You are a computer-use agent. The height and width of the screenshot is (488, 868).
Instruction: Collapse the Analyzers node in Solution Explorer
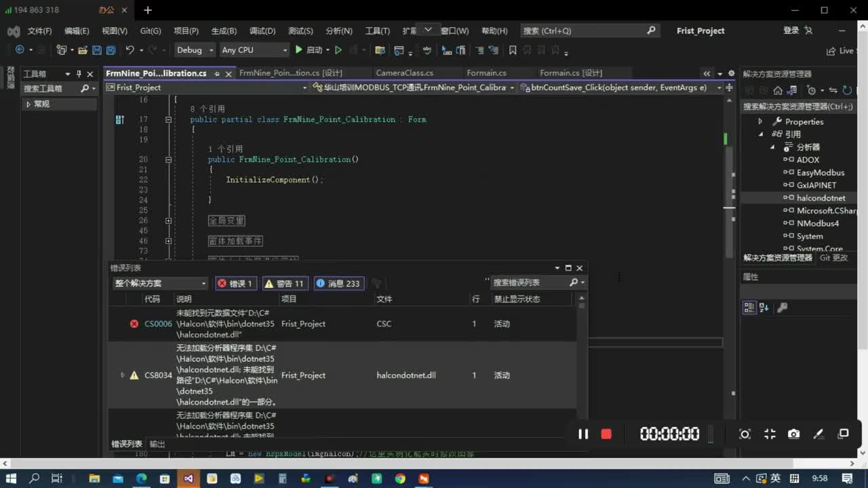(x=772, y=147)
